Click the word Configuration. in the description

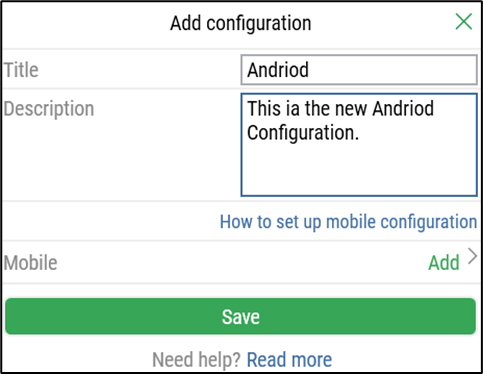click(303, 133)
